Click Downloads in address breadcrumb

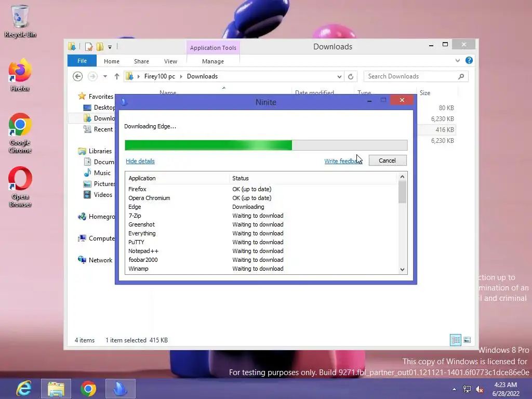point(202,76)
